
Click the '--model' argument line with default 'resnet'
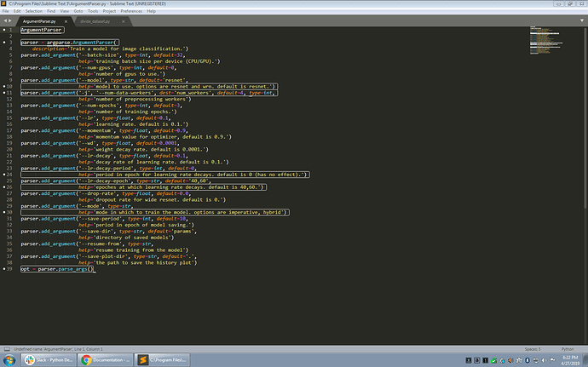(105, 80)
